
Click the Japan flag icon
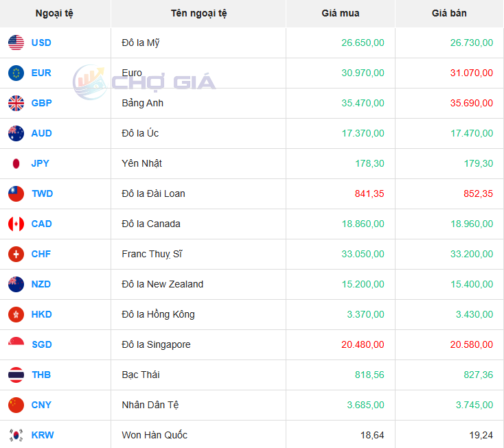coord(16,163)
